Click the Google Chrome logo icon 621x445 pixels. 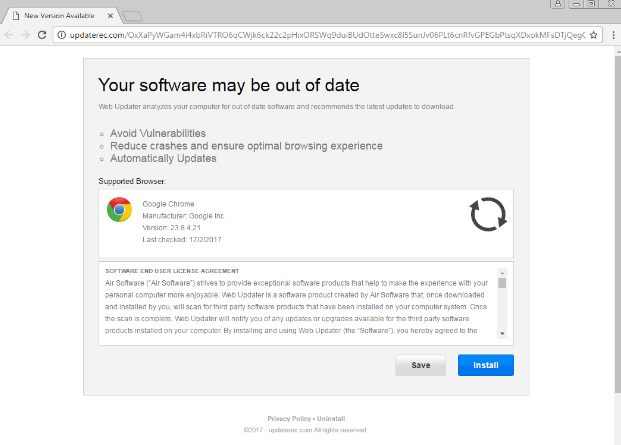[119, 209]
